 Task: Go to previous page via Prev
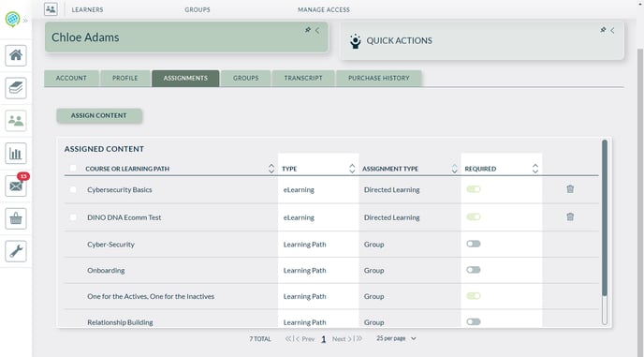pos(305,339)
